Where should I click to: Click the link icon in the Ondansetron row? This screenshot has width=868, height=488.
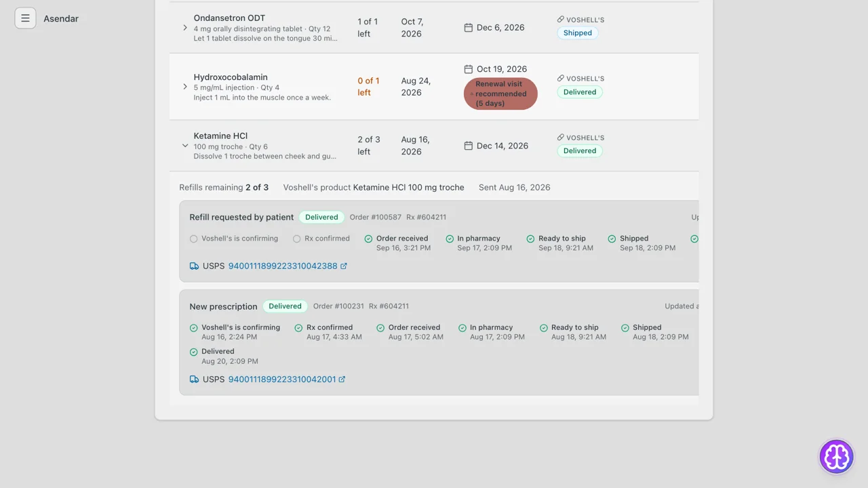pyautogui.click(x=561, y=20)
